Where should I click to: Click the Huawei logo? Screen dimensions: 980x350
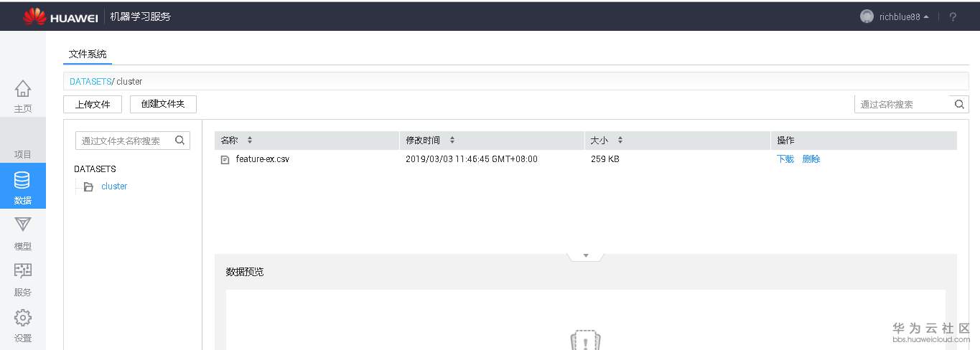pos(60,16)
